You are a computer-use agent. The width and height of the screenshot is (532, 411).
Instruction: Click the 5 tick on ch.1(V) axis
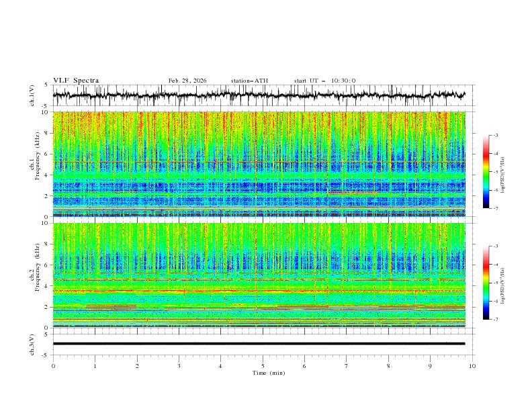click(x=46, y=85)
